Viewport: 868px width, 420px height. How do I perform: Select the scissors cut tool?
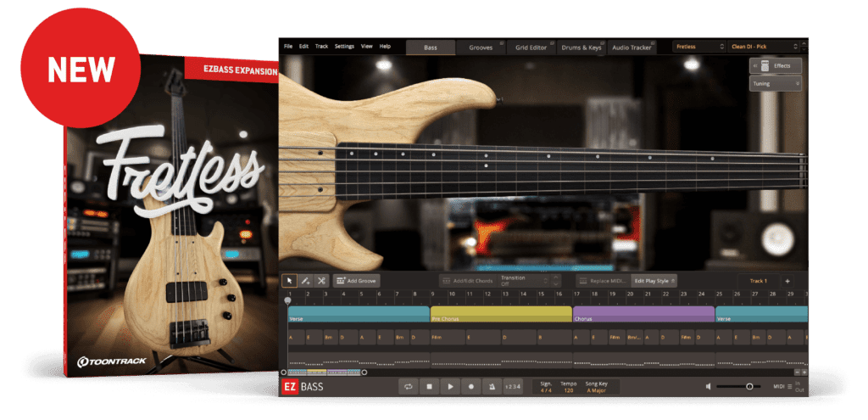coord(321,281)
